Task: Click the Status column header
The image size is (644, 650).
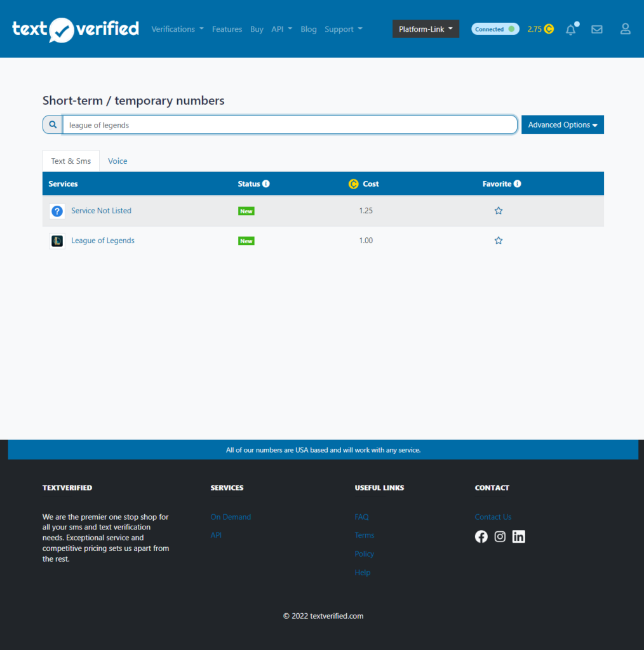Action: point(249,183)
